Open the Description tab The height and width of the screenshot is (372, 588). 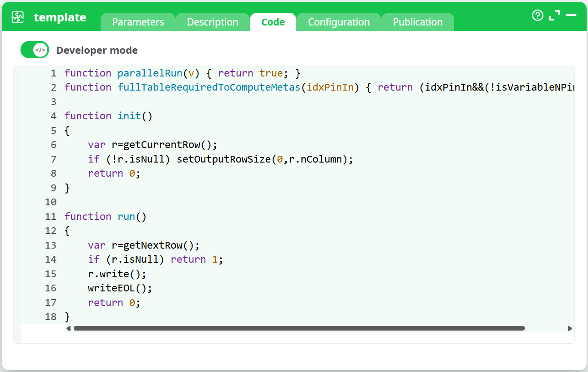click(x=212, y=21)
